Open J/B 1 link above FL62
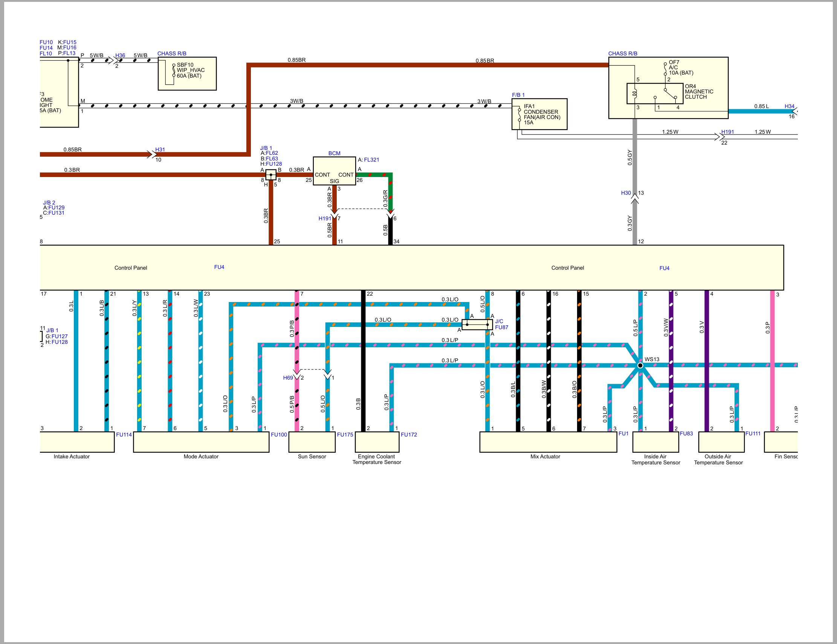This screenshot has width=837, height=644. pos(266,148)
